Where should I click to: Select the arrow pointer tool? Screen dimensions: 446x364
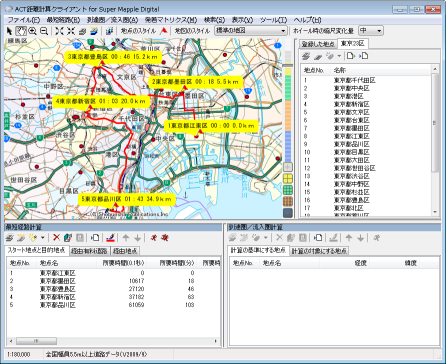[9, 31]
